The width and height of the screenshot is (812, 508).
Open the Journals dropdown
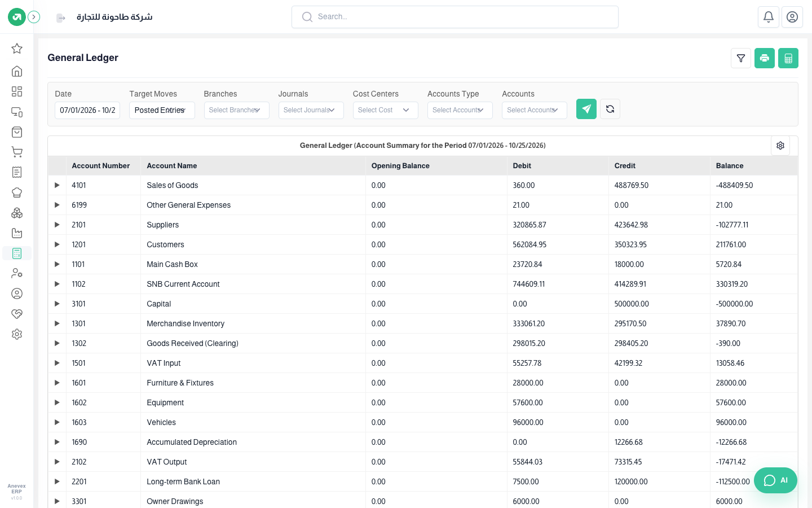tap(311, 110)
